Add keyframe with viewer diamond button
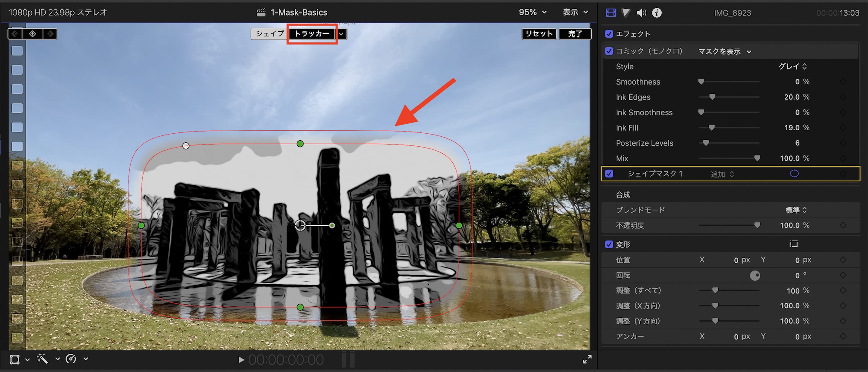Image resolution: width=868 pixels, height=372 pixels. [x=33, y=34]
